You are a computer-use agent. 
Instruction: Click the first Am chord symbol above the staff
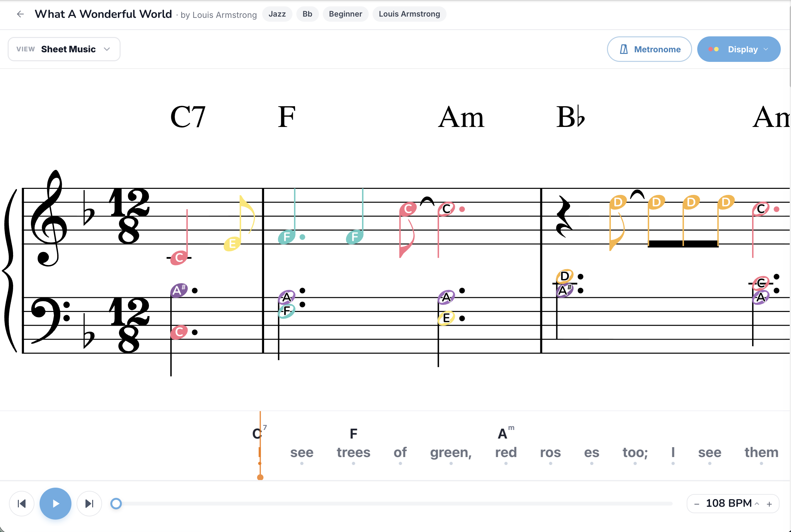click(461, 117)
